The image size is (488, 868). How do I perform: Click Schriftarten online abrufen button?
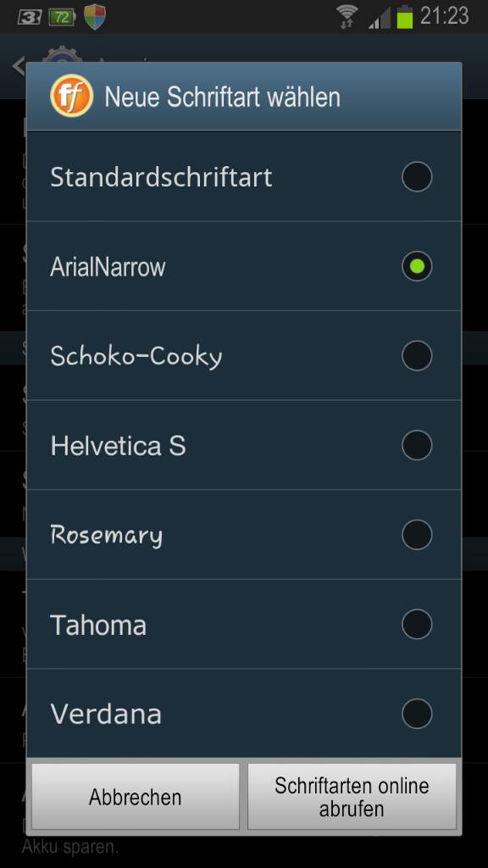(x=352, y=797)
